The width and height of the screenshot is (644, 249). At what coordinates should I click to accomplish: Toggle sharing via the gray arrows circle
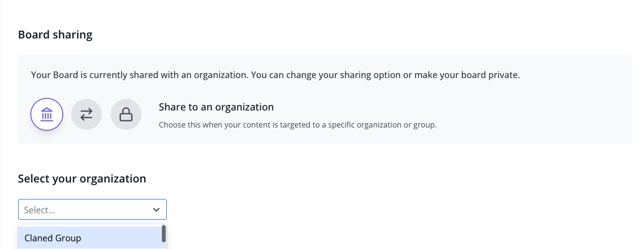[86, 114]
